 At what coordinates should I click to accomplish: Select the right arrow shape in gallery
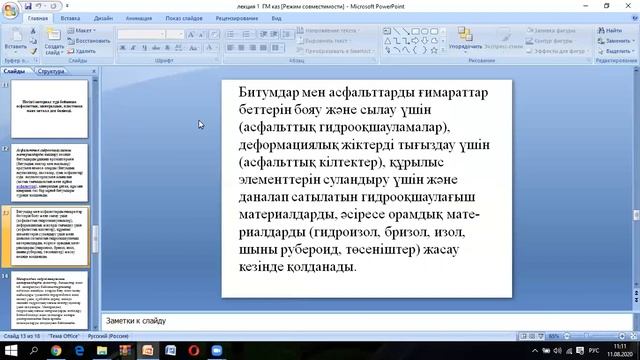point(415,41)
